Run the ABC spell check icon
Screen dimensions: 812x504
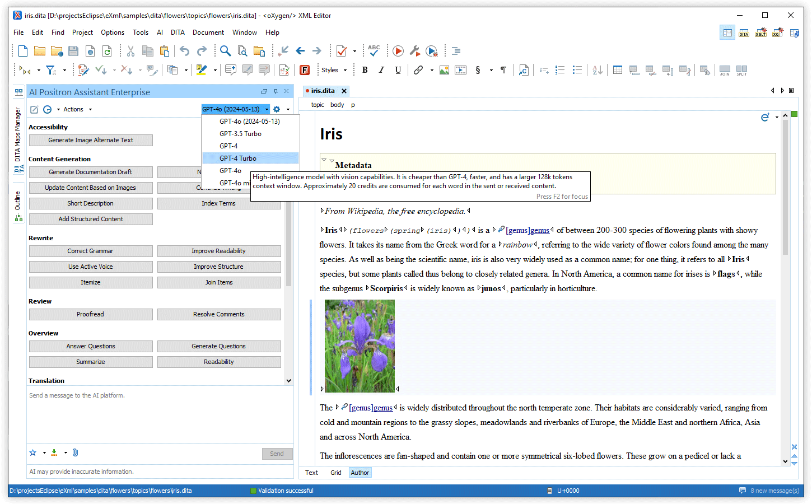[x=374, y=51]
